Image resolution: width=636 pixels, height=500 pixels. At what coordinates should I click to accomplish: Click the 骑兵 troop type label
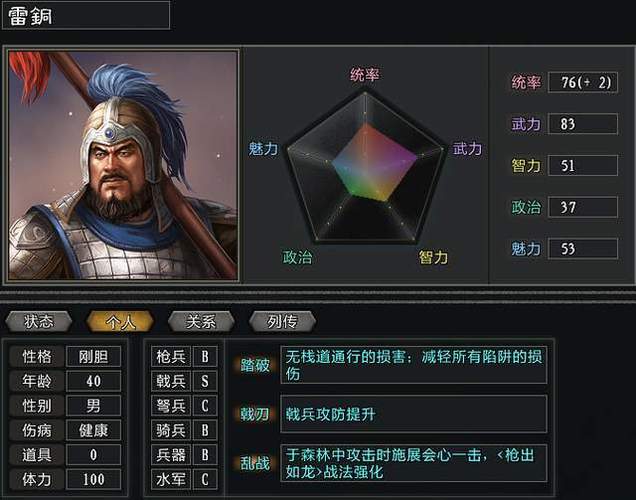click(x=171, y=430)
